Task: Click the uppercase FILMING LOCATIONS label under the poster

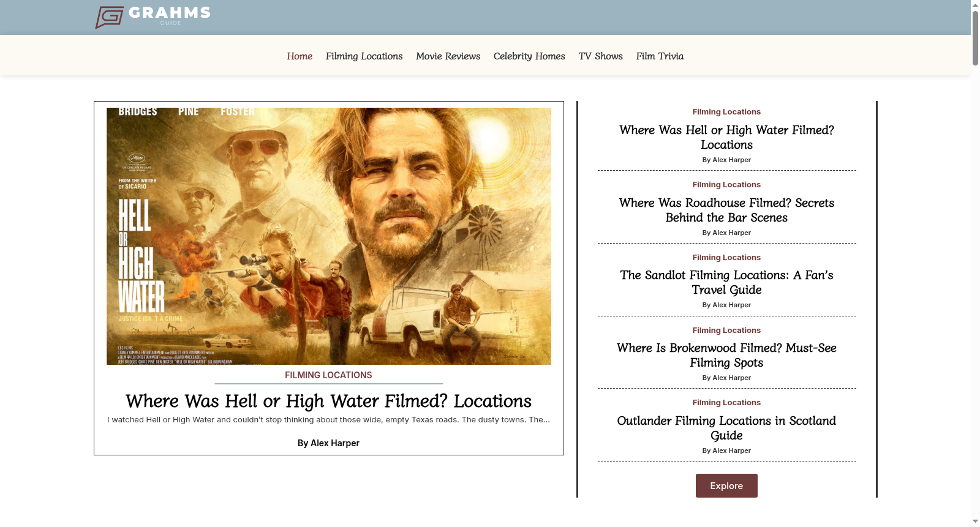Action: coord(328,375)
